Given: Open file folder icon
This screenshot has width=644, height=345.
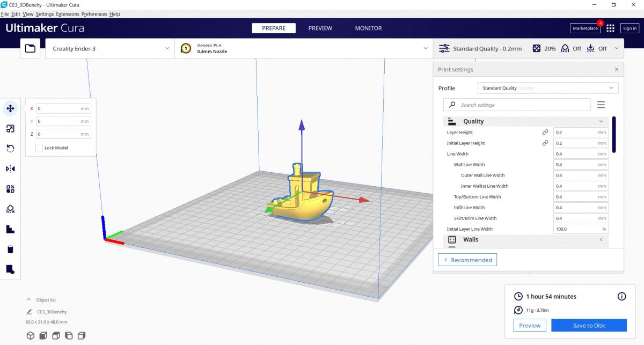Looking at the screenshot, I should tap(30, 48).
